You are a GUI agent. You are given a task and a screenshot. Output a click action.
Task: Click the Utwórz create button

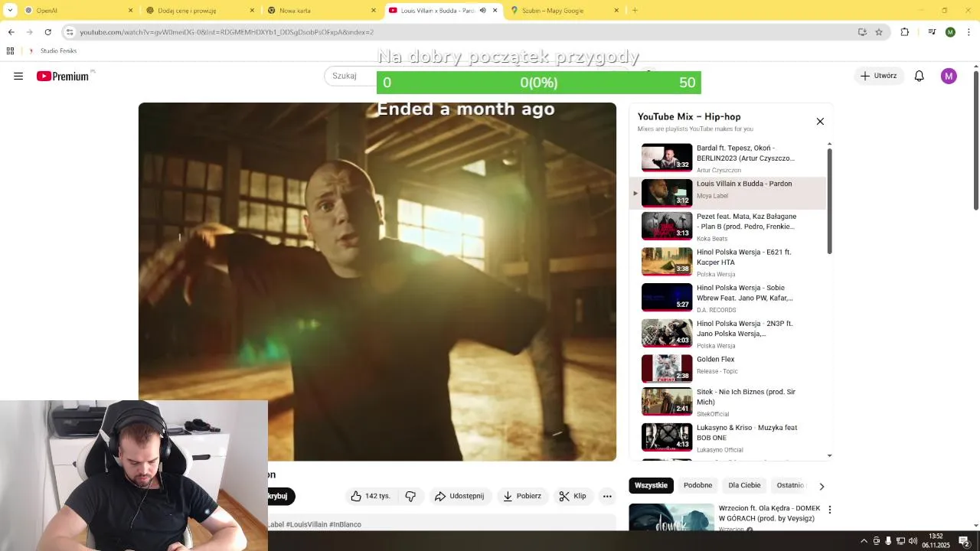click(878, 76)
